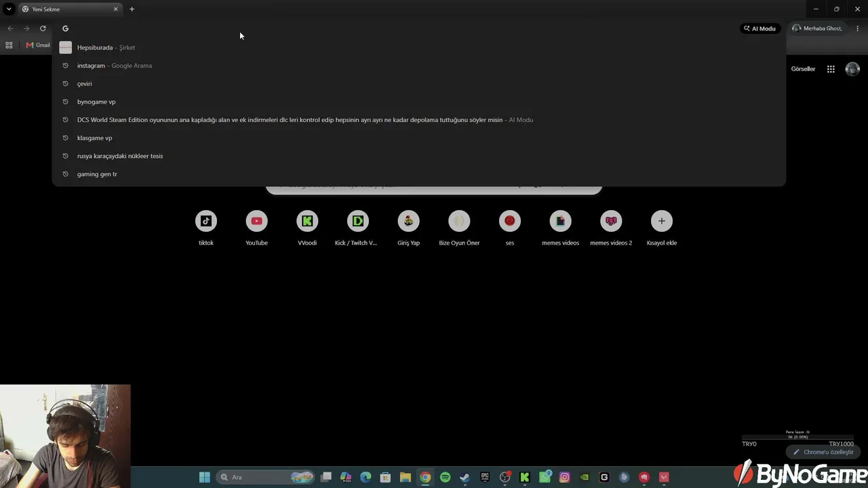
Task: Open File Explorer from the taskbar
Action: pos(405,477)
